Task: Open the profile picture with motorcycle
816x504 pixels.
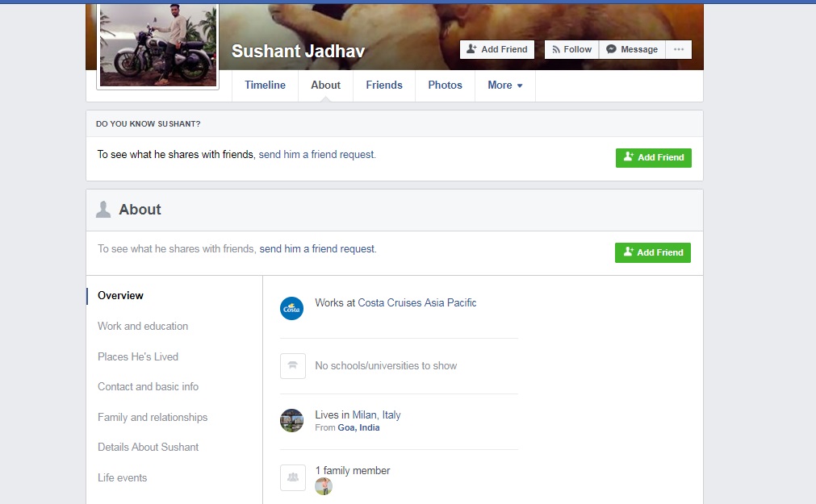Action: (x=158, y=45)
